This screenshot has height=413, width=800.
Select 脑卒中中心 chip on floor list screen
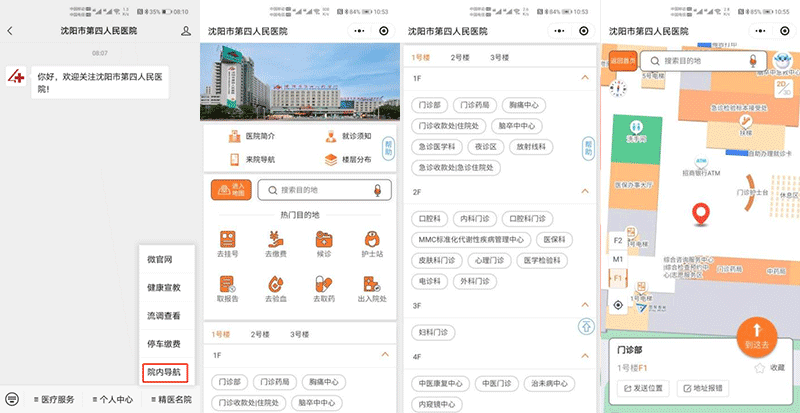(517, 126)
